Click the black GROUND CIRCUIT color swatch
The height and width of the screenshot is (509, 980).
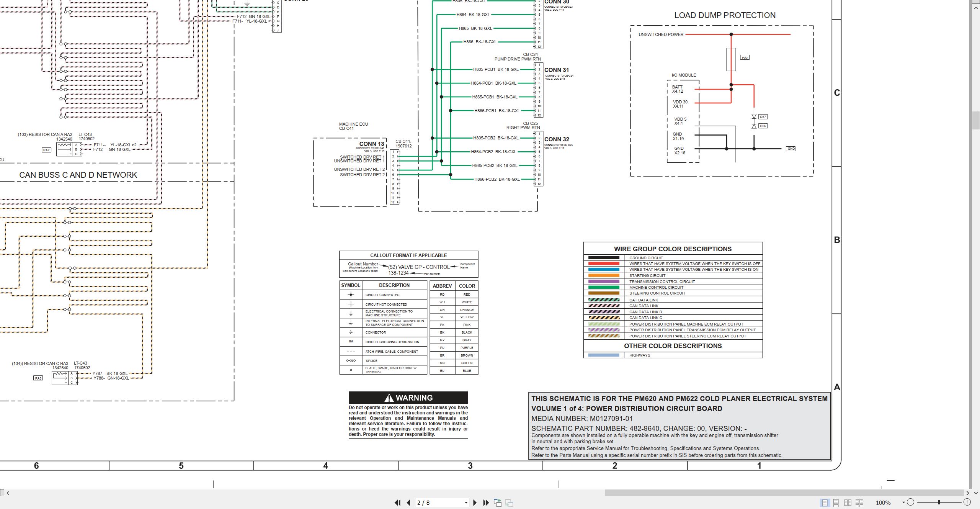[x=604, y=258]
